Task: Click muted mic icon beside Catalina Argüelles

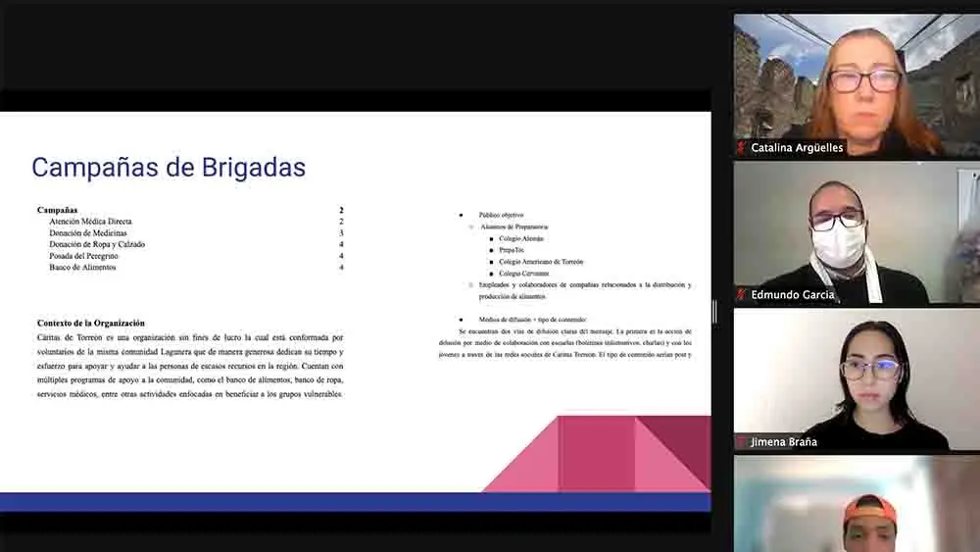Action: (x=741, y=148)
